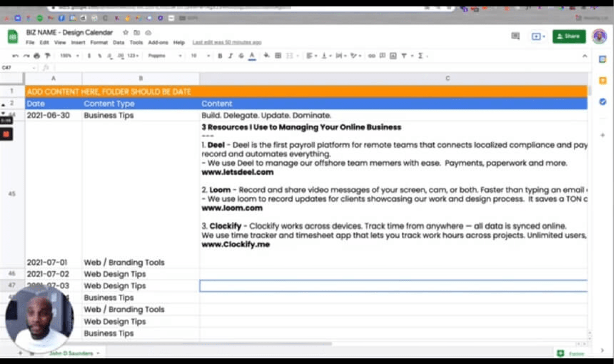
Task: Select column B header
Action: point(141,79)
